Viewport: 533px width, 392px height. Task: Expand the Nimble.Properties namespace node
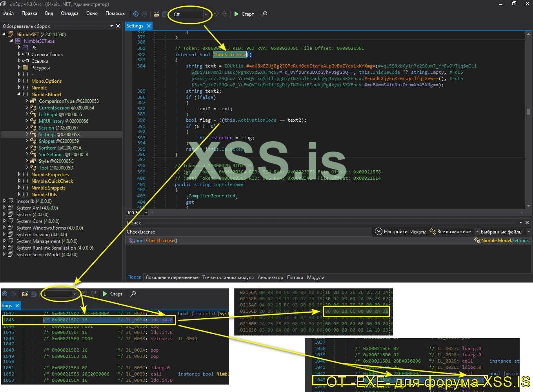[19, 174]
